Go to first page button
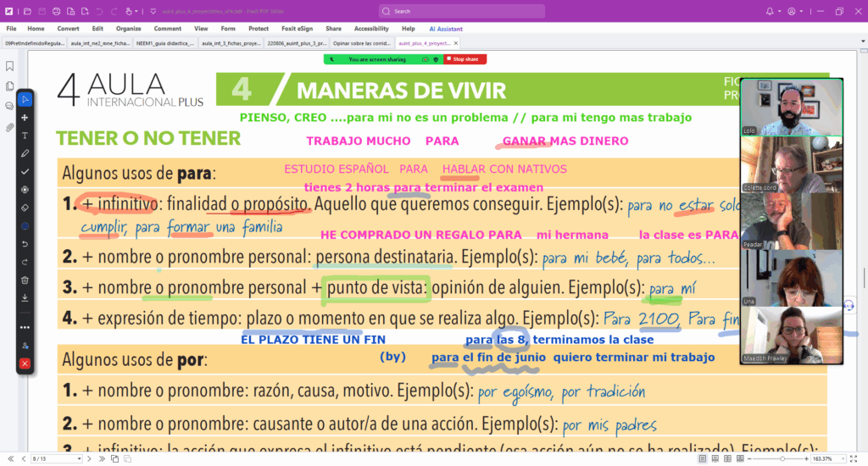The image size is (868, 466). coord(10,459)
